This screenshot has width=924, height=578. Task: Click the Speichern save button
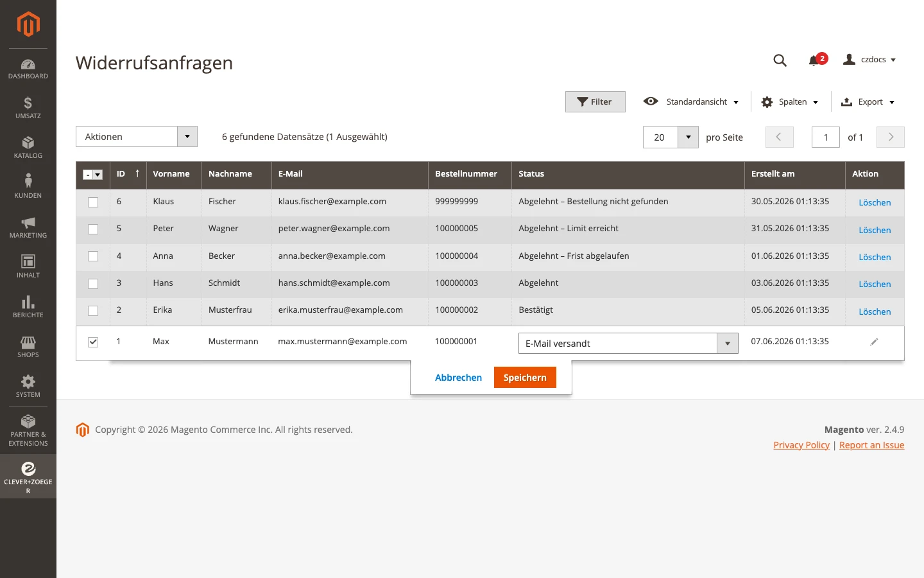[x=525, y=377]
